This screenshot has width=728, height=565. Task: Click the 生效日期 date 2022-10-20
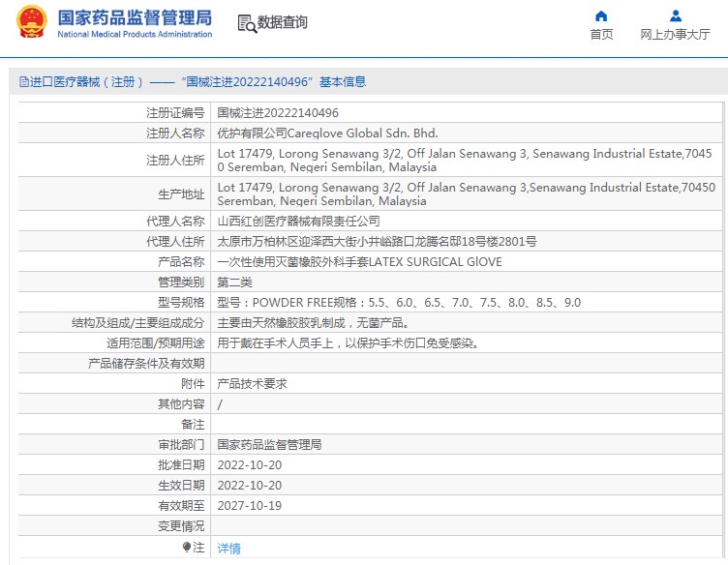tap(250, 486)
